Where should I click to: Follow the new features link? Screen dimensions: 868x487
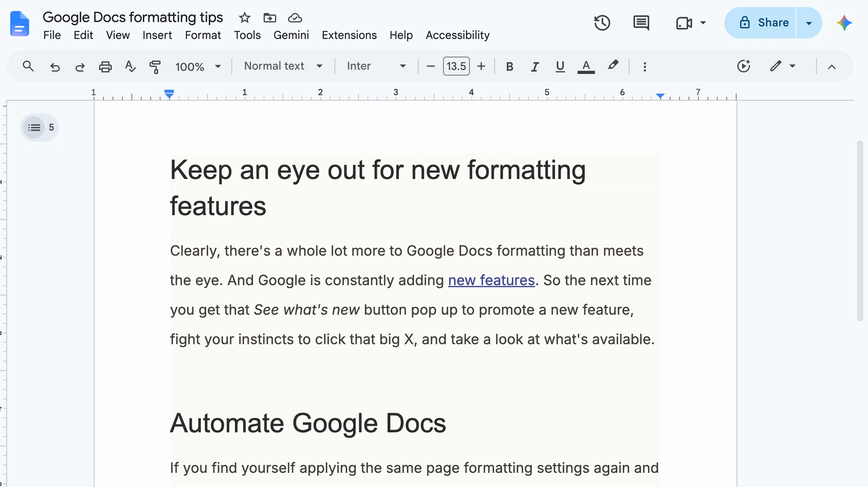point(491,280)
